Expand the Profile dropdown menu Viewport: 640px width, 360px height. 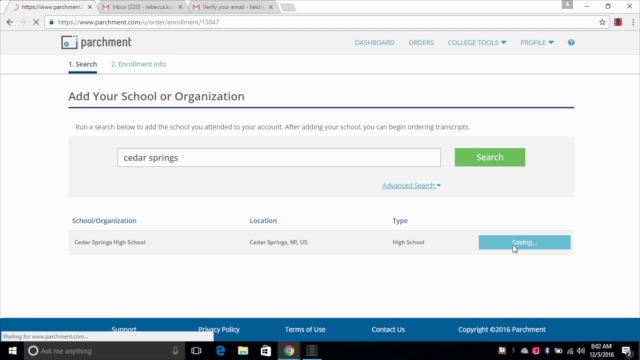537,42
